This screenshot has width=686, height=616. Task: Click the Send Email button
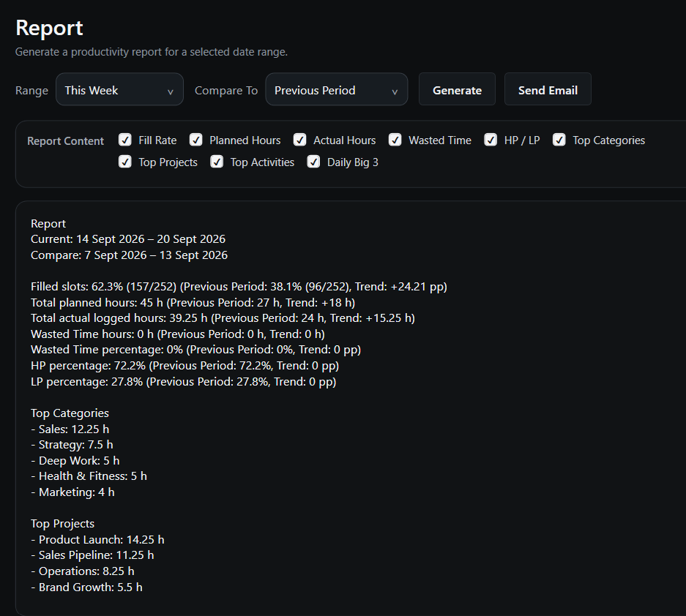548,89
